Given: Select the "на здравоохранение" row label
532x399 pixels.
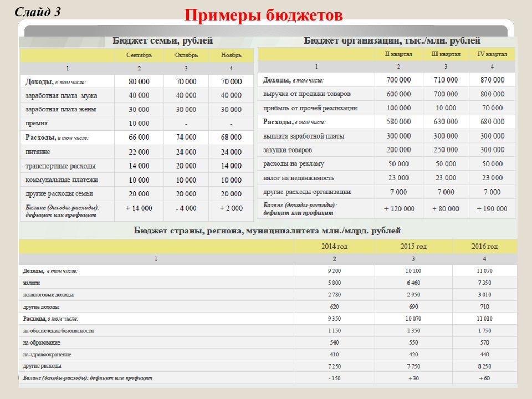Looking at the screenshot, I should [x=47, y=355].
